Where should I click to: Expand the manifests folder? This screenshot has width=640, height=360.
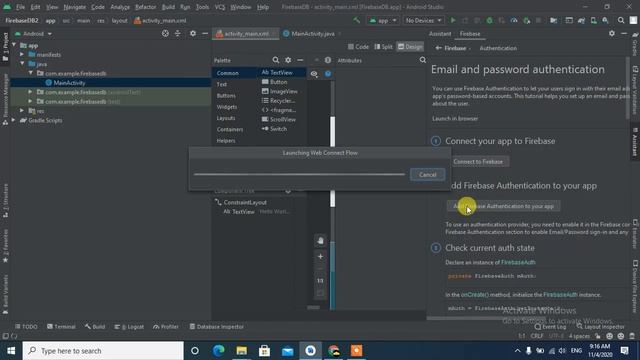click(22, 54)
